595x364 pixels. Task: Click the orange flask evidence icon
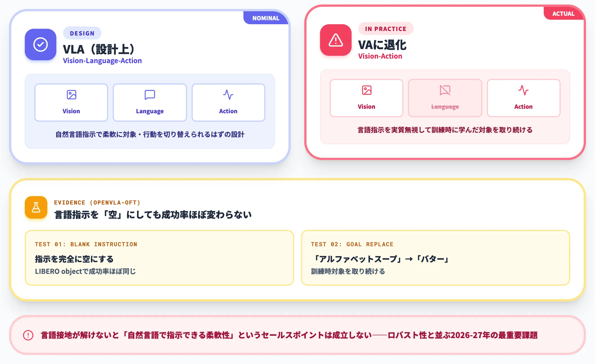tap(36, 207)
